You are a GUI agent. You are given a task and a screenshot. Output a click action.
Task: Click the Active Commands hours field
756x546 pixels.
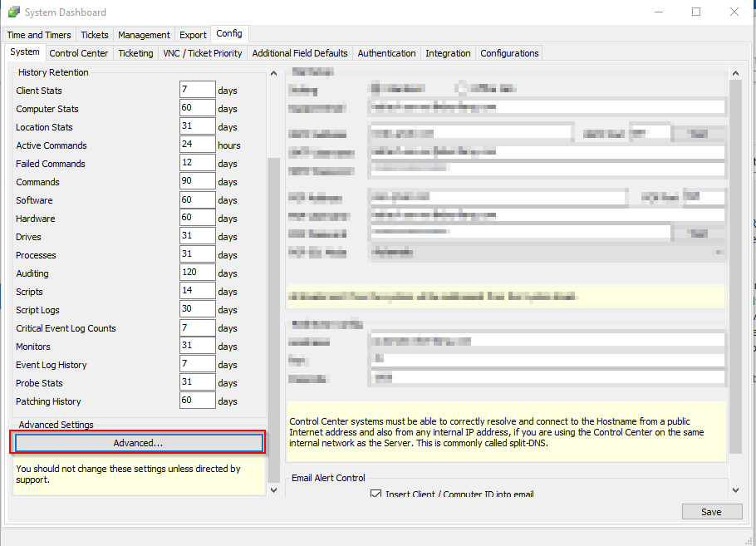pos(197,145)
